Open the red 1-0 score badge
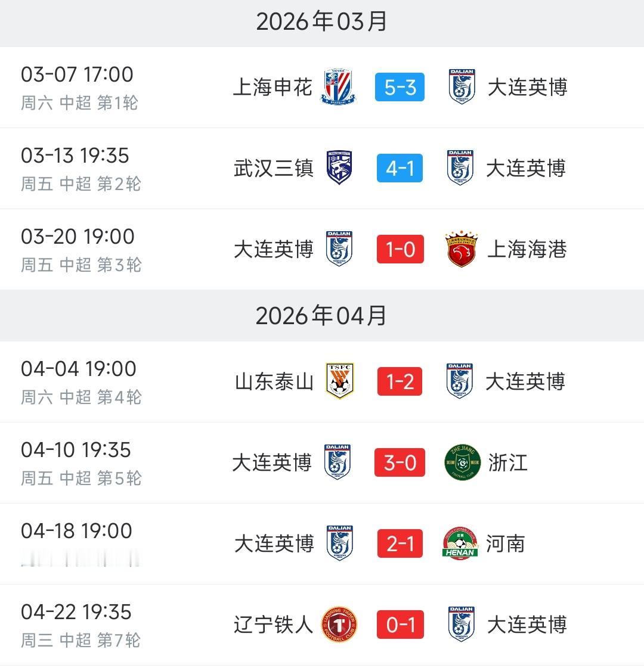This screenshot has height=668, width=644. coord(400,249)
